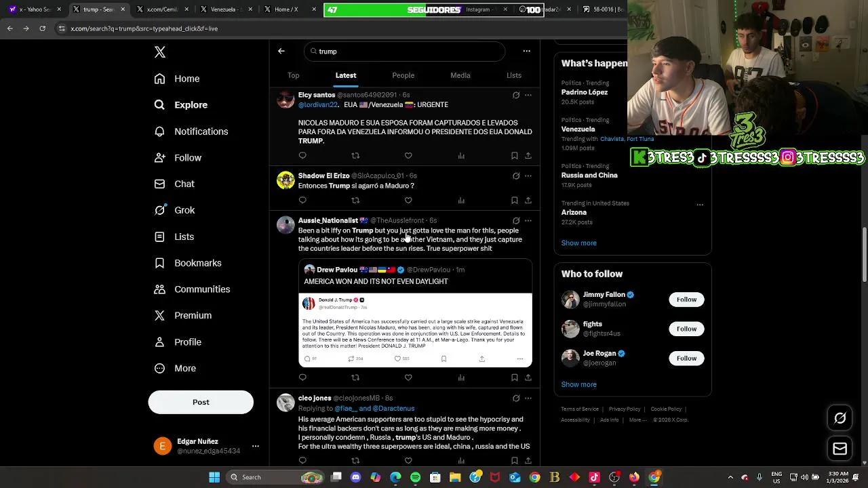Follow the fights account
This screenshot has height=488, width=868.
(x=686, y=329)
